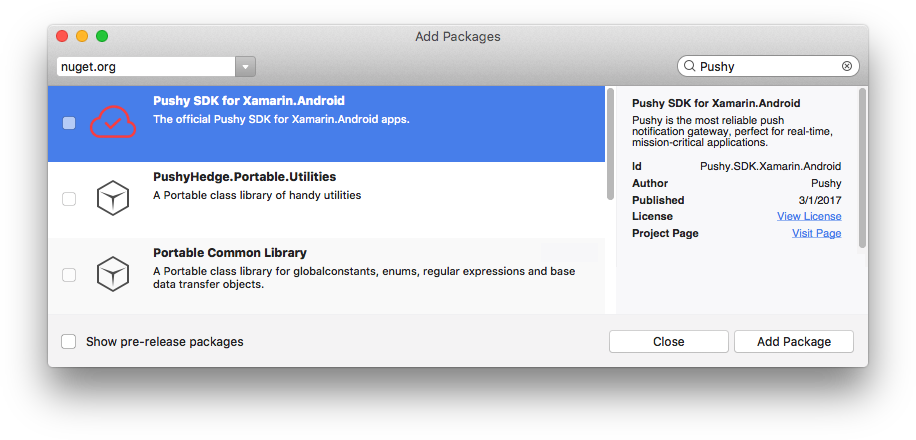Click the details pane scrollbar
Screen dimensions: 916x440
coord(862,168)
